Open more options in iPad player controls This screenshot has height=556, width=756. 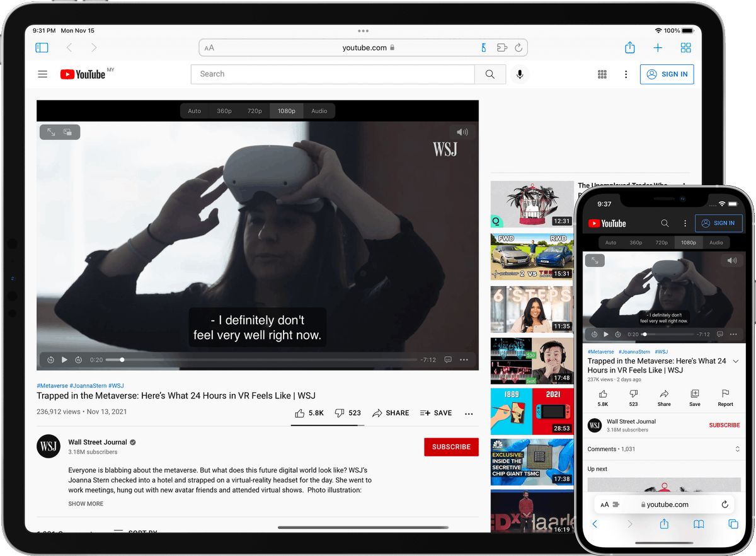(464, 360)
